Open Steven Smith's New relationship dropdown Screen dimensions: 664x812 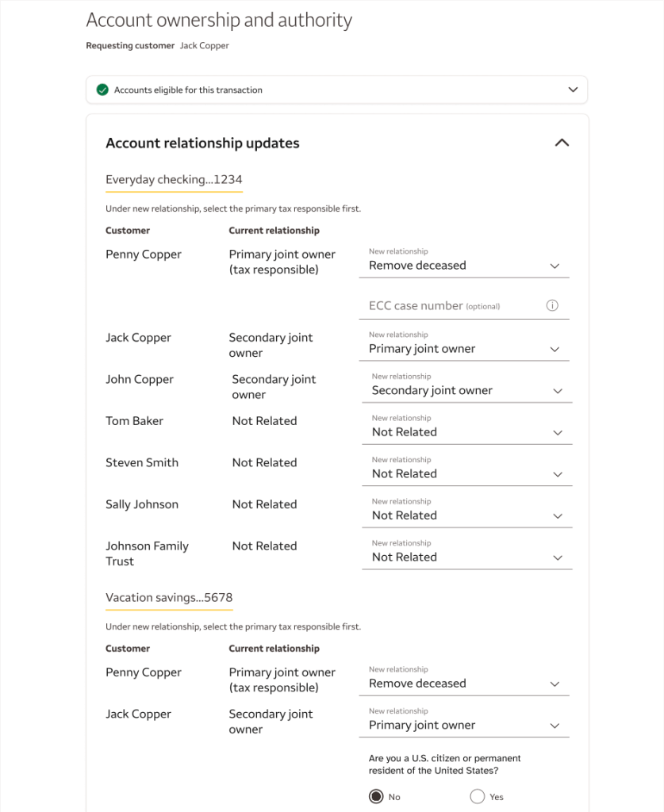466,473
